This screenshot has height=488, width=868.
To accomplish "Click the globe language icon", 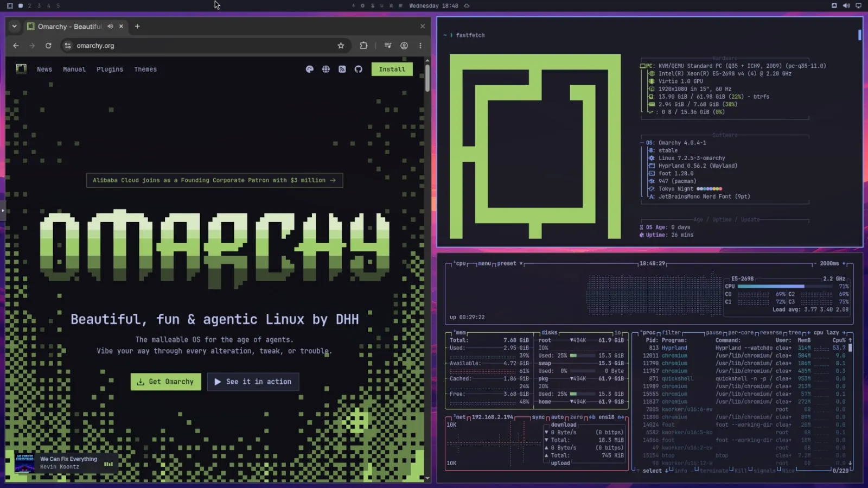I will [x=326, y=69].
